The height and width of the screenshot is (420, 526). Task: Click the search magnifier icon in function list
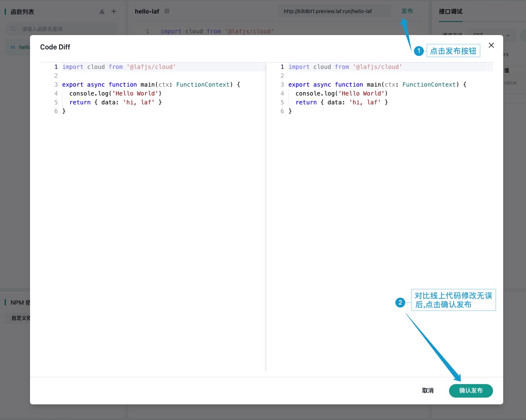click(13, 29)
